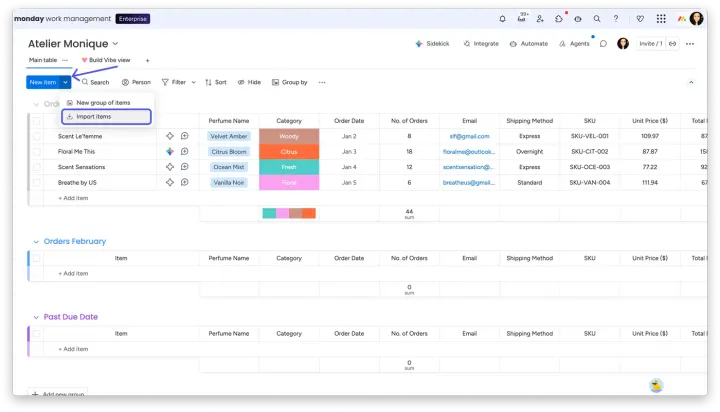Open the notifications bell
This screenshot has width=720, height=412.
point(502,19)
